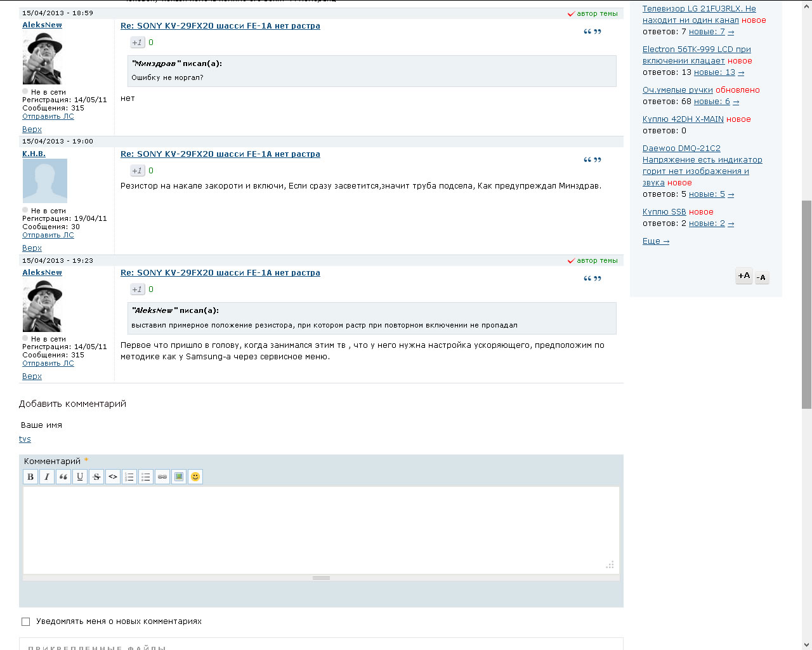Viewport: 812px width, 650px height.
Task: Click inside the comment text area
Action: pyautogui.click(x=321, y=530)
